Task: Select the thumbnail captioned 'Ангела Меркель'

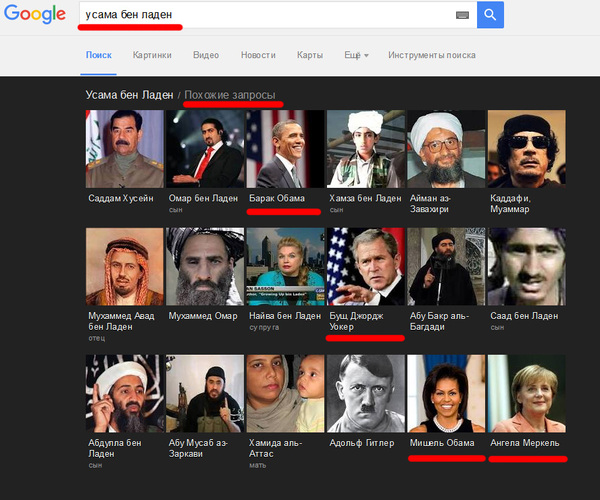Action: (526, 393)
